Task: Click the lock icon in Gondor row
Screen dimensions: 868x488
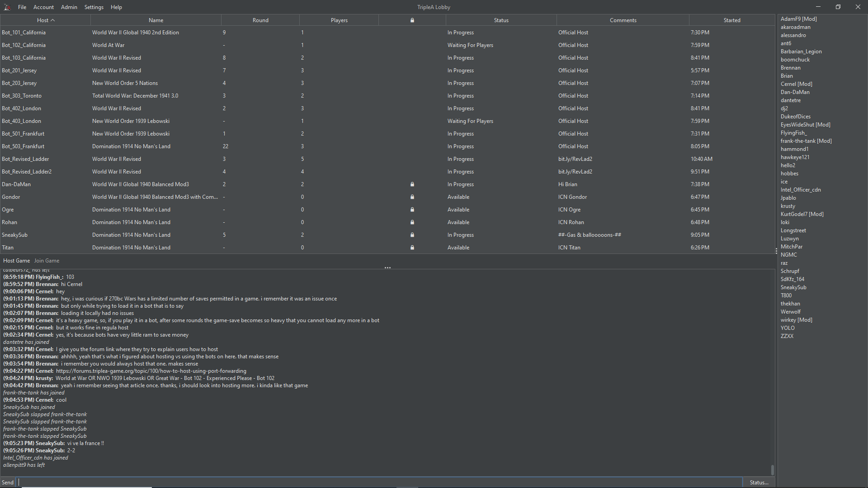Action: 412,197
